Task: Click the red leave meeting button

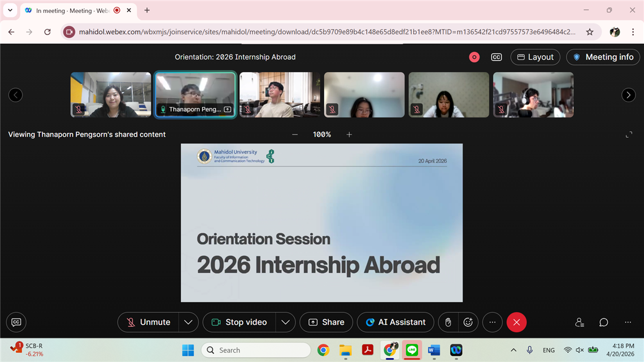Action: [516, 322]
